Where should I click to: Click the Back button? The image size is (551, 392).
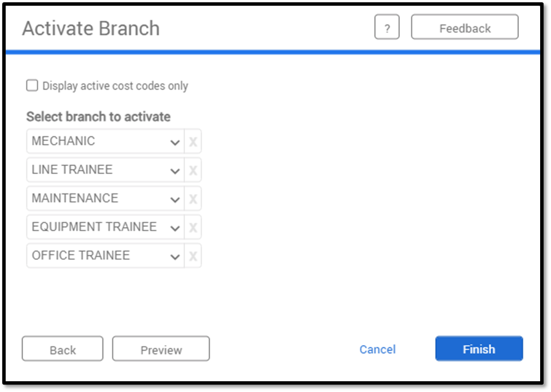point(62,349)
